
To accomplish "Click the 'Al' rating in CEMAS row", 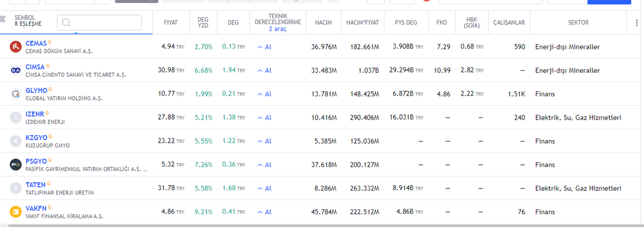I will click(x=265, y=47).
